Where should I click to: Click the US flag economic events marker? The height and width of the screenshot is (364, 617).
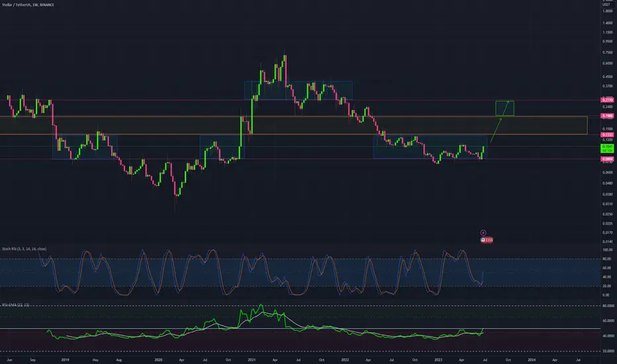(x=487, y=240)
